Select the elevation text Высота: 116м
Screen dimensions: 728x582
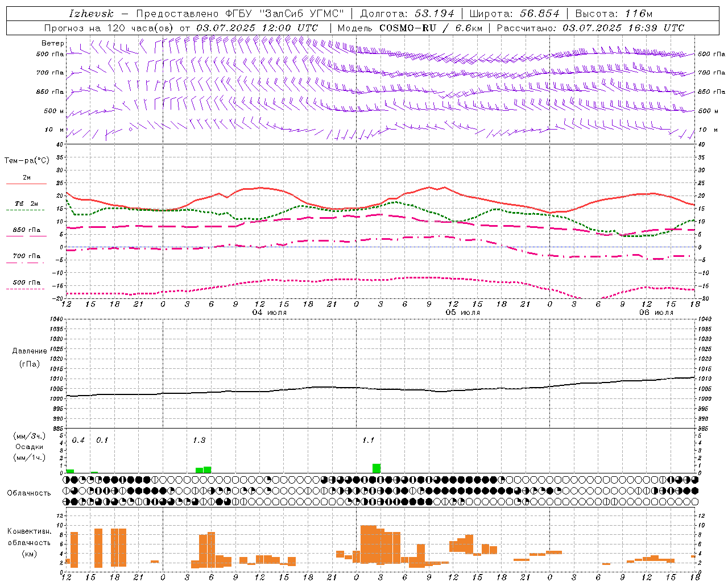click(x=614, y=14)
